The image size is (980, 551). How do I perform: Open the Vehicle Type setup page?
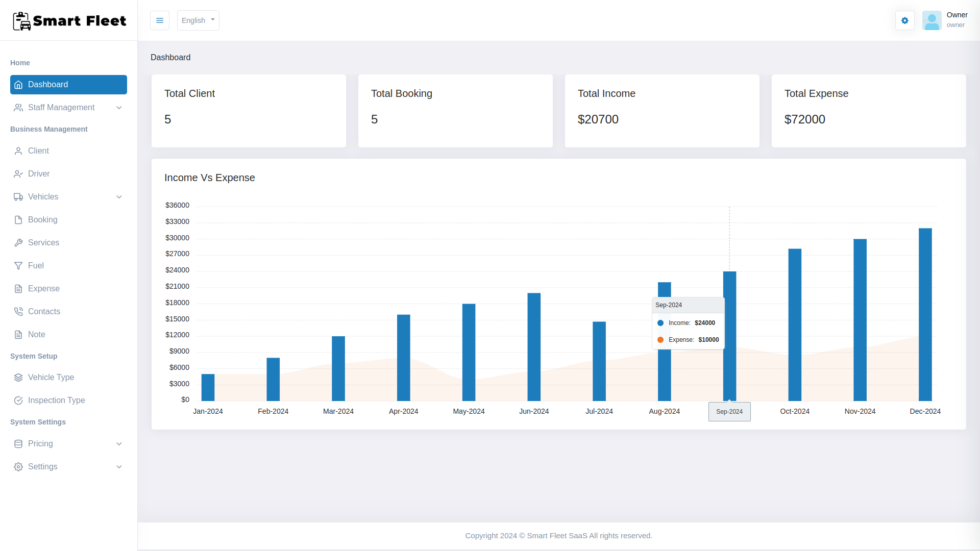(51, 377)
